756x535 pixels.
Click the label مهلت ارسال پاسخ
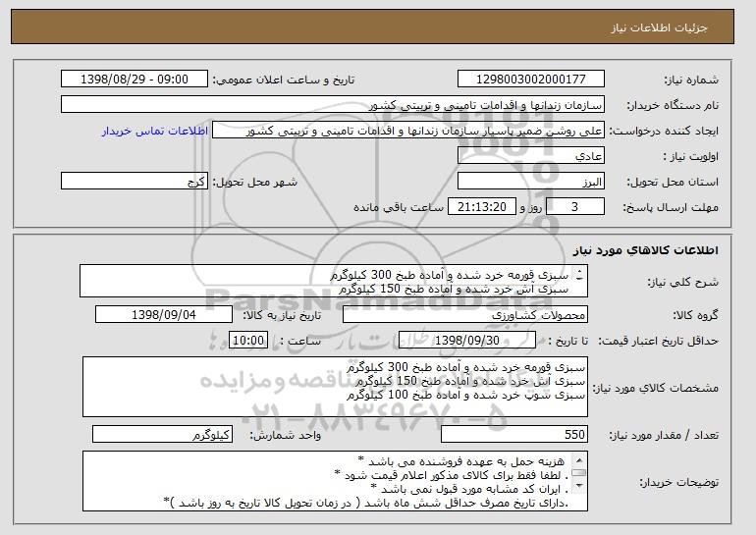tap(671, 207)
